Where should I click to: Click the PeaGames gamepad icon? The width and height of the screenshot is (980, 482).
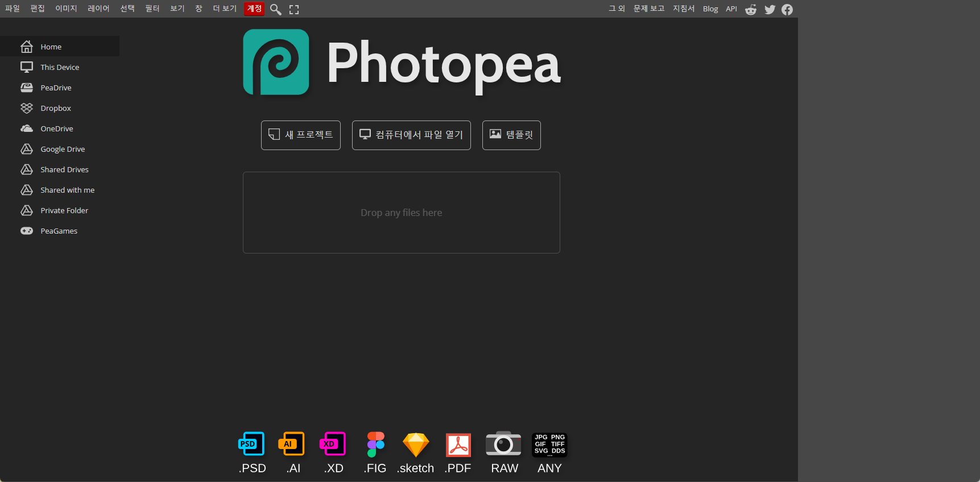pos(27,231)
